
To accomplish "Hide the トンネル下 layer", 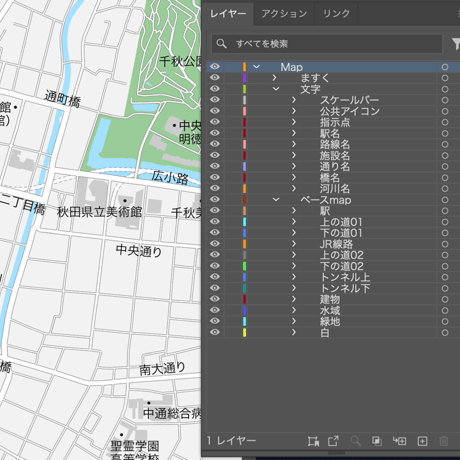I will click(x=215, y=288).
